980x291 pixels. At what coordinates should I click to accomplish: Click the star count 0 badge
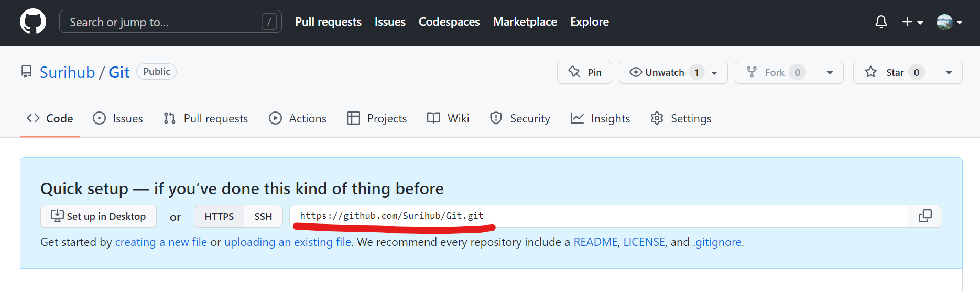tap(916, 72)
